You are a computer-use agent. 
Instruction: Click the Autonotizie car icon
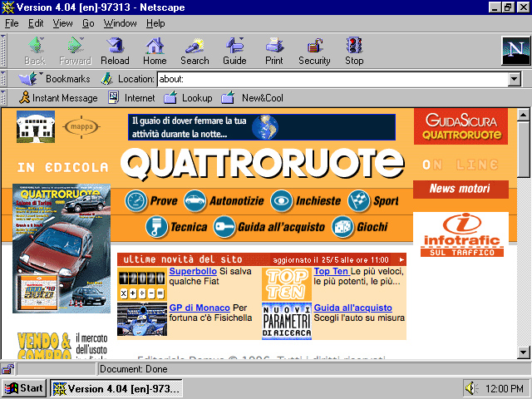click(195, 201)
